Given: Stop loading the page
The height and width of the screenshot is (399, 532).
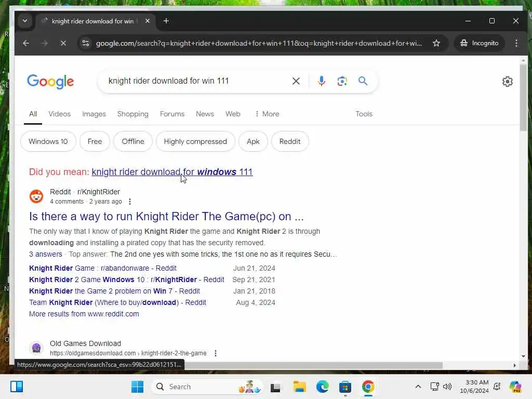Looking at the screenshot, I should (63, 43).
